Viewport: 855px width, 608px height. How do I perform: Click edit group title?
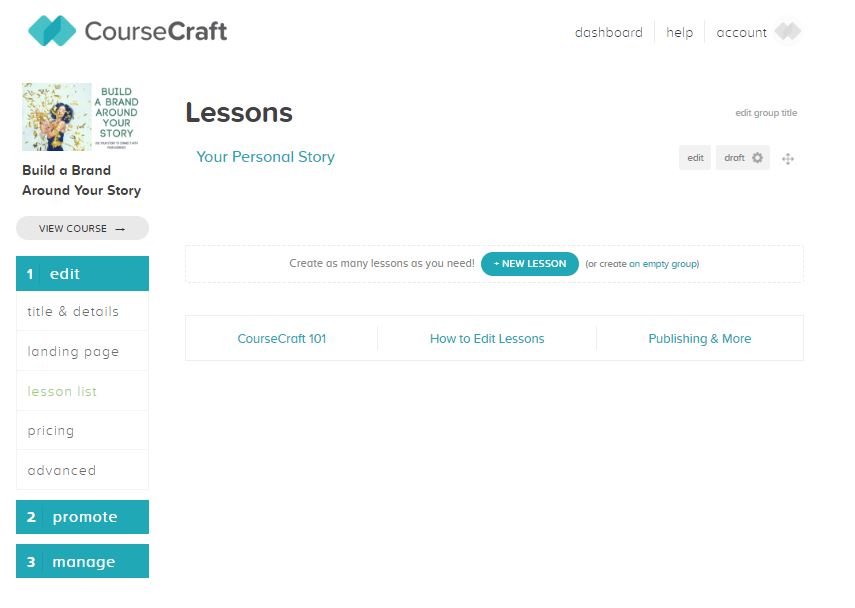(x=766, y=113)
